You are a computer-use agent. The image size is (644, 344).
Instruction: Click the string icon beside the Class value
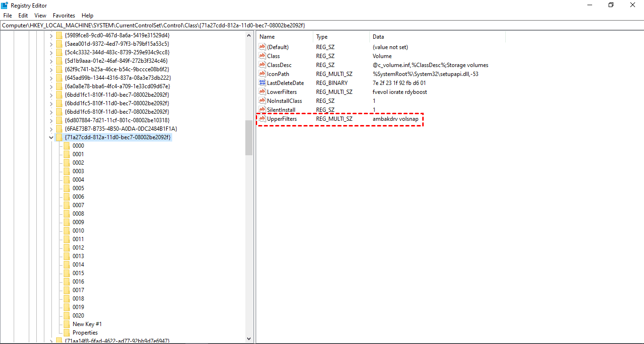pyautogui.click(x=262, y=56)
